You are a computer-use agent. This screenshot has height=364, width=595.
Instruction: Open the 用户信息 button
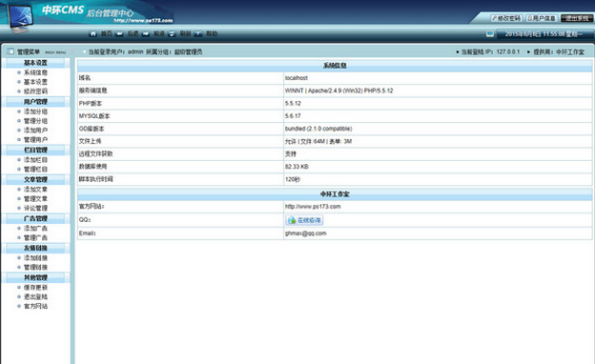541,18
